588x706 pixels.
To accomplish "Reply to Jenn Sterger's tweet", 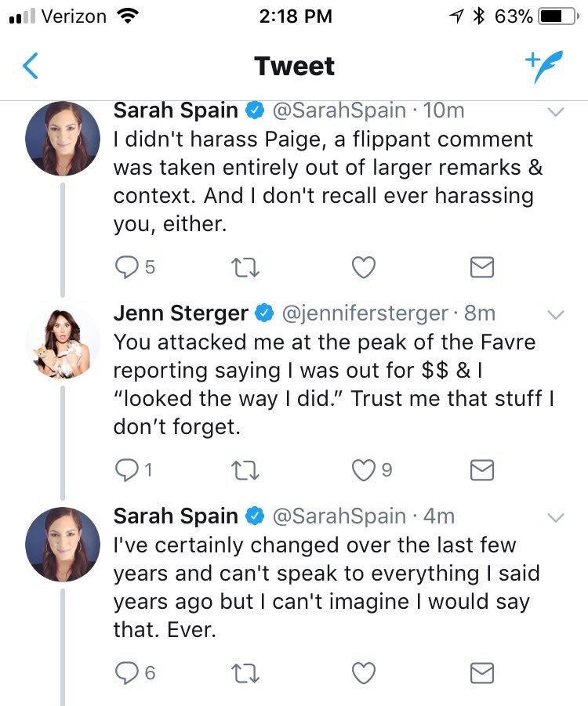I will pyautogui.click(x=126, y=469).
